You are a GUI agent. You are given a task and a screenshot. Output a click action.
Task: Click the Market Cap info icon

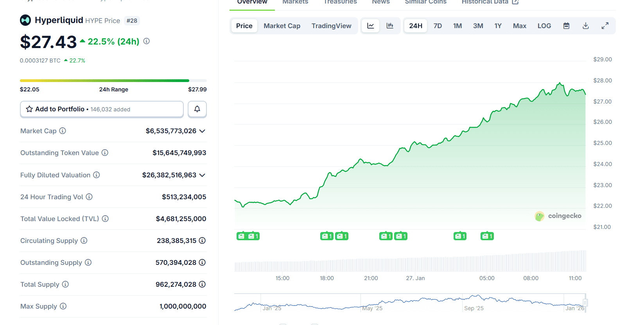(x=63, y=131)
